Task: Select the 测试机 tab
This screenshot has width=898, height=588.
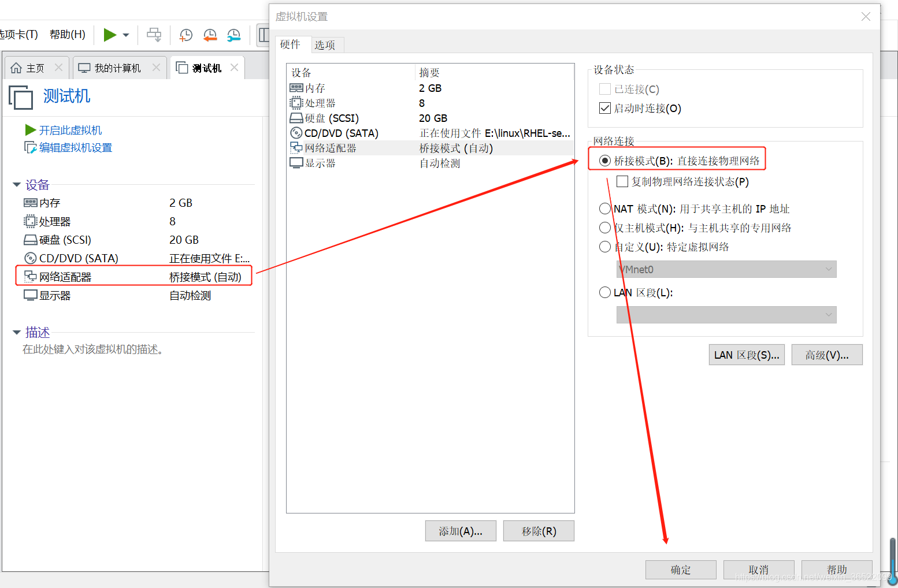Action: (207, 68)
